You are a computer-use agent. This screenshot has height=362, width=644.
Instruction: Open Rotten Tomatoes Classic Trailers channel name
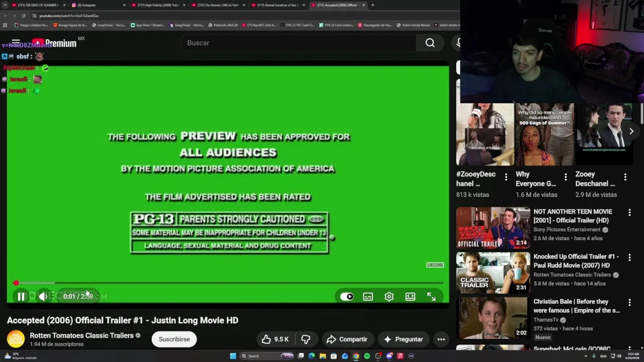tap(82, 335)
